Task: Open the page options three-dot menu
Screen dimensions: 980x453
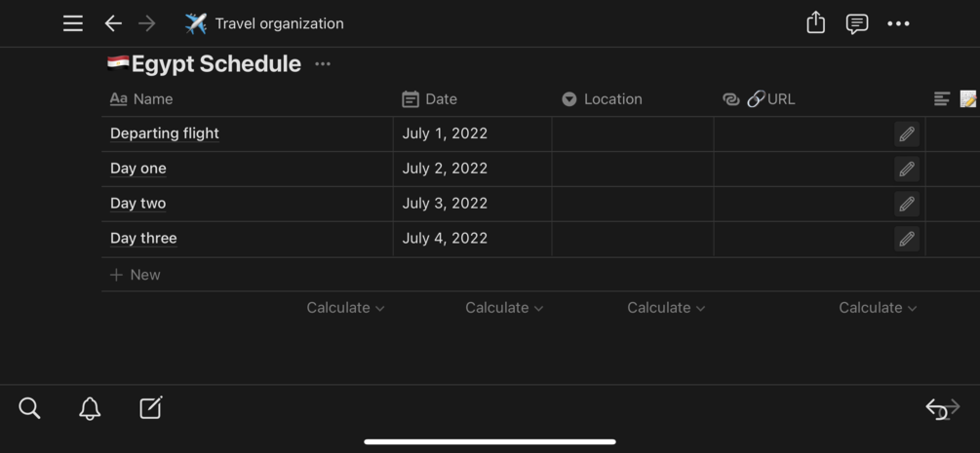Action: (x=898, y=23)
